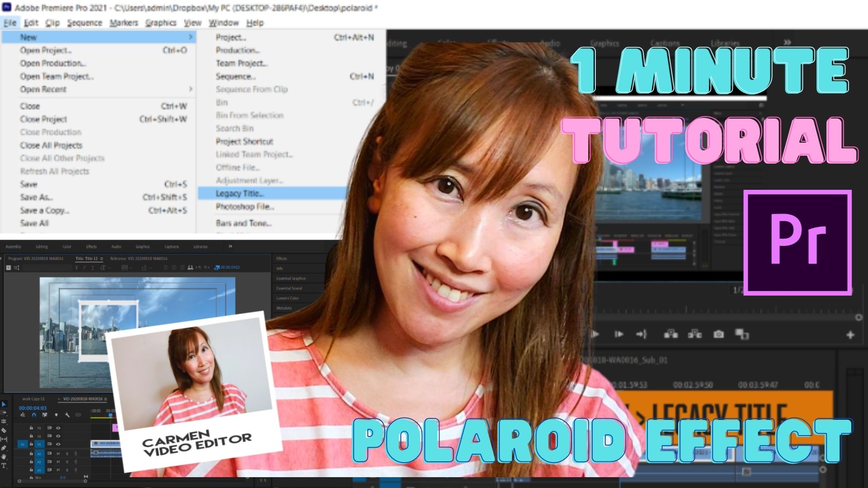Image resolution: width=868 pixels, height=488 pixels.
Task: Click the timeline playhead marker
Action: (111, 415)
